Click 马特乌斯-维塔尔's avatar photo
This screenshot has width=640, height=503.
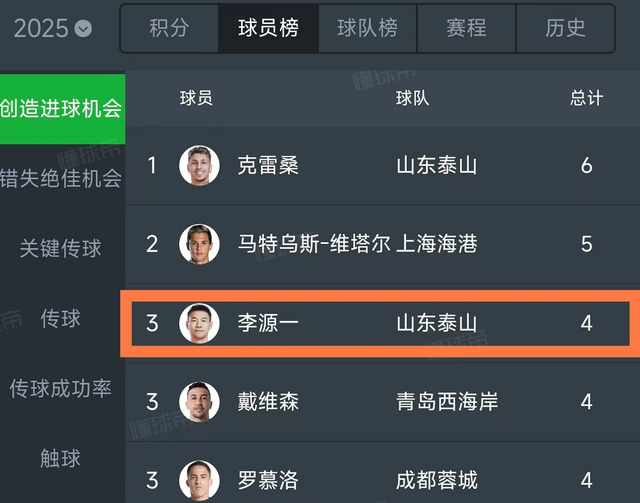(199, 244)
